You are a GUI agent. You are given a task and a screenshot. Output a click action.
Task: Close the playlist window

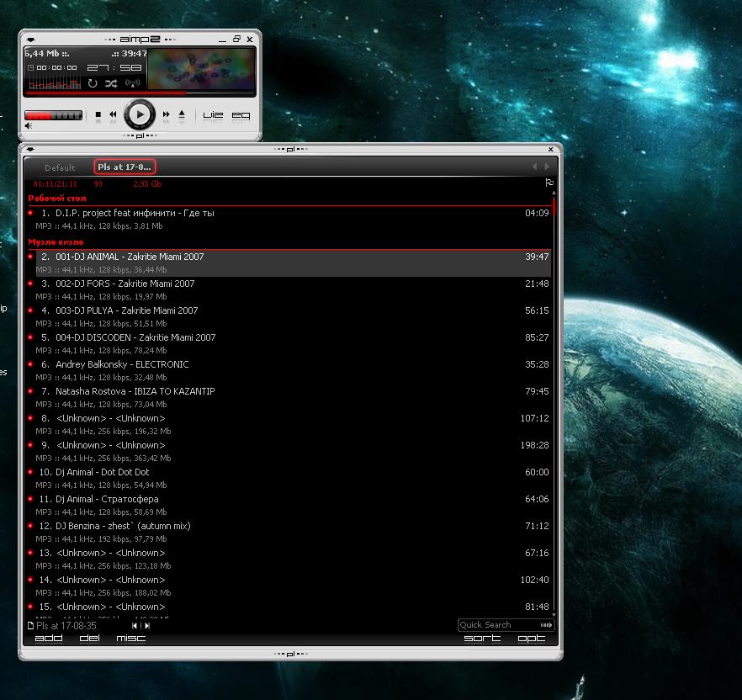pos(551,149)
